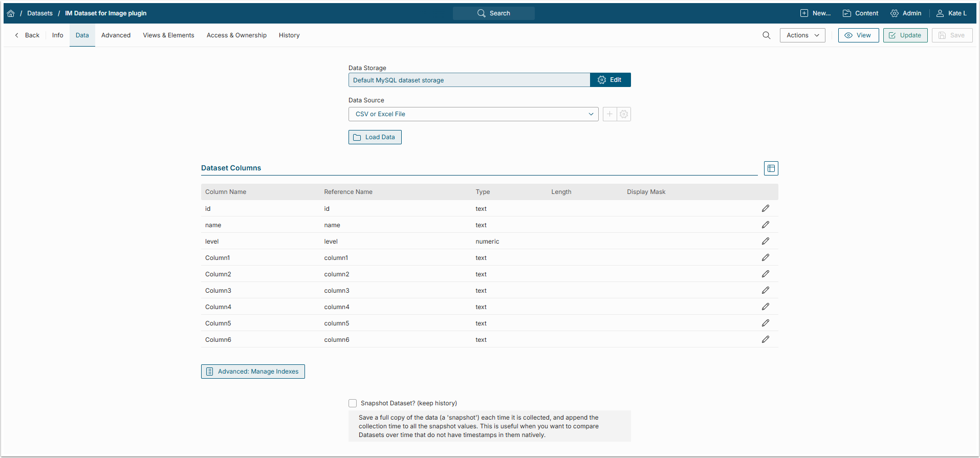Open the Access & Ownership tab

236,35
